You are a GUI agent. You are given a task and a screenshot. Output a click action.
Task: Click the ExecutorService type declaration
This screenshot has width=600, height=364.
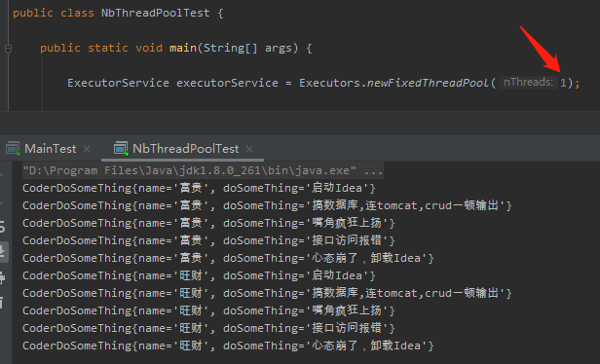tap(118, 83)
